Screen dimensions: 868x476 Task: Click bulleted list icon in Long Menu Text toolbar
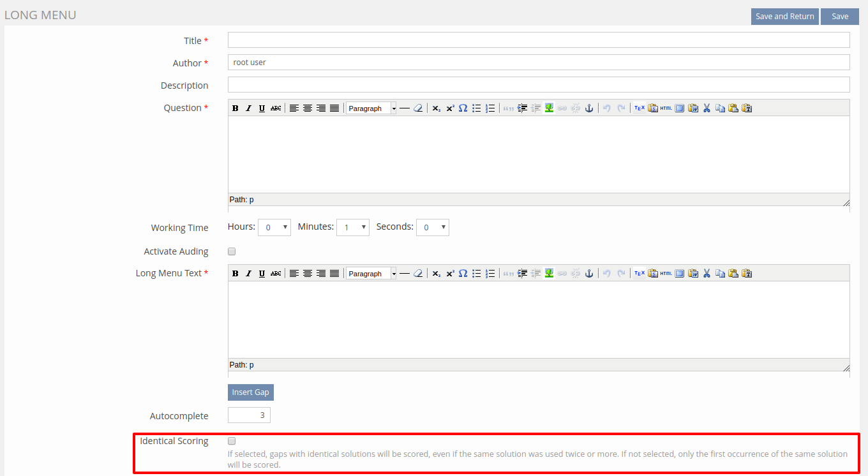(476, 274)
